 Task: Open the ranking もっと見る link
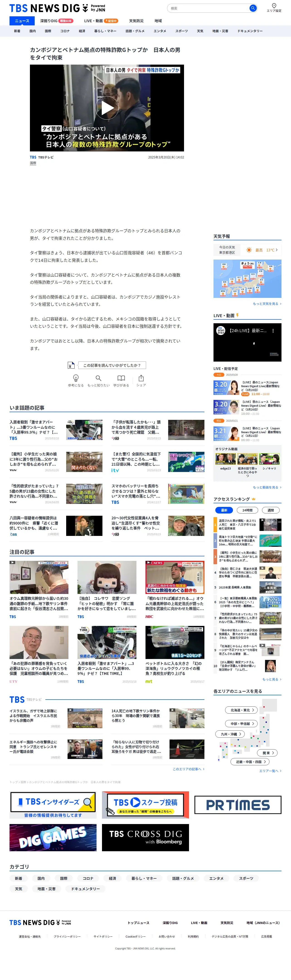pyautogui.click(x=272, y=679)
